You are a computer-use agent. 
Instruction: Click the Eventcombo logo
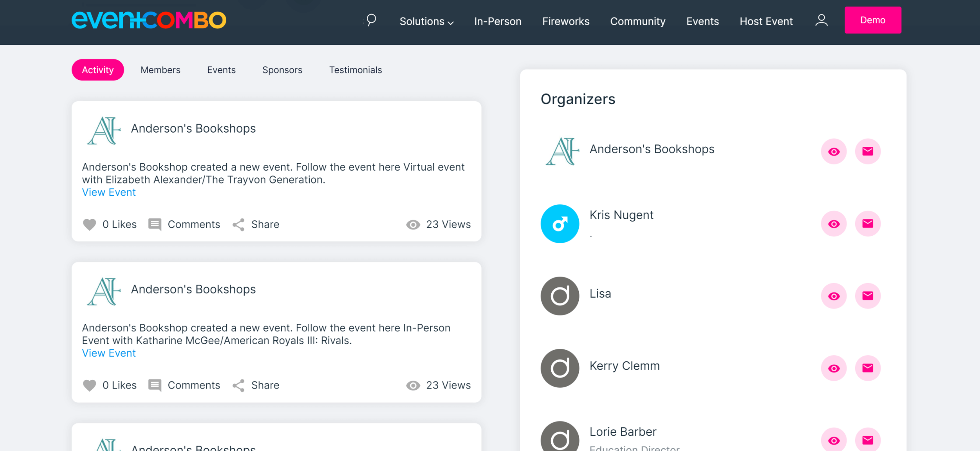(x=149, y=20)
